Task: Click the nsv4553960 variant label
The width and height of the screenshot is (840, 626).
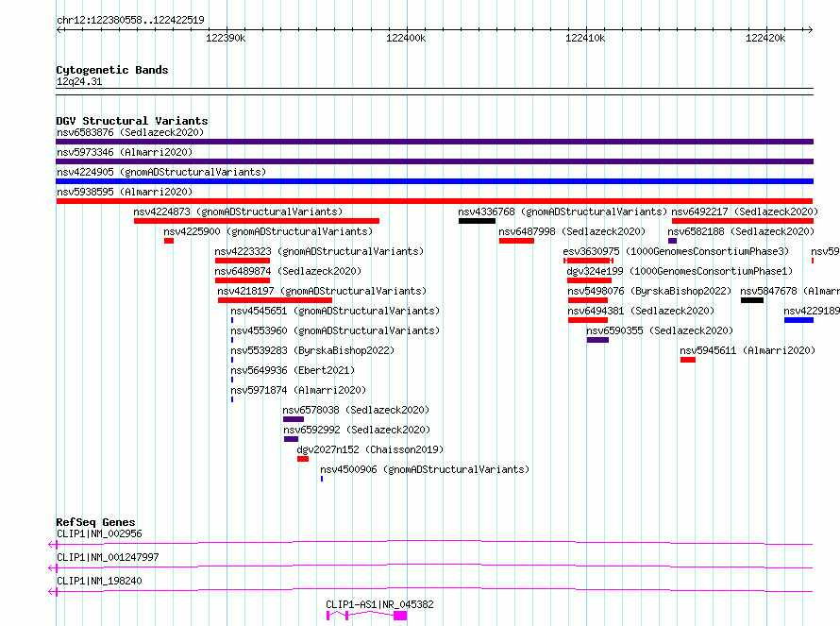Action: click(335, 330)
